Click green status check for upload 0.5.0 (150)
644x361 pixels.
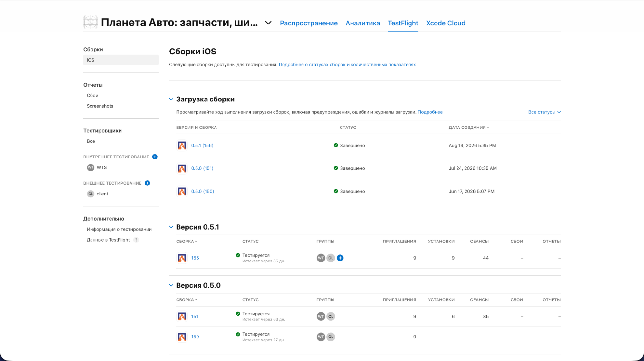pos(336,191)
